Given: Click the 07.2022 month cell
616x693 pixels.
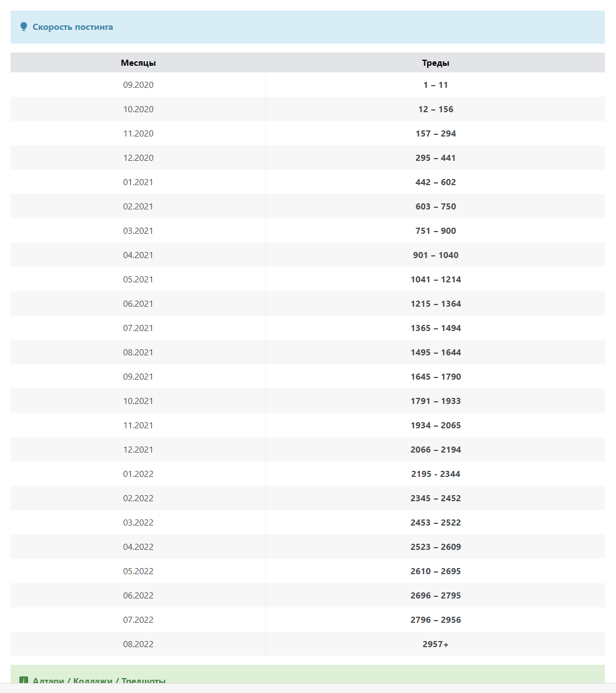Looking at the screenshot, I should tap(138, 620).
